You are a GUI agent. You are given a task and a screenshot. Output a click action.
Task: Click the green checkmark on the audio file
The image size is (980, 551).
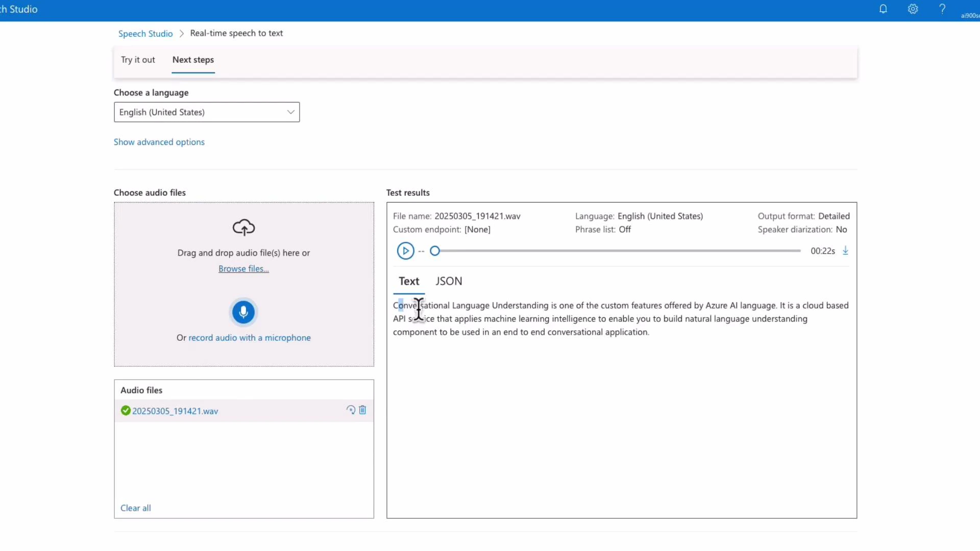(x=125, y=410)
